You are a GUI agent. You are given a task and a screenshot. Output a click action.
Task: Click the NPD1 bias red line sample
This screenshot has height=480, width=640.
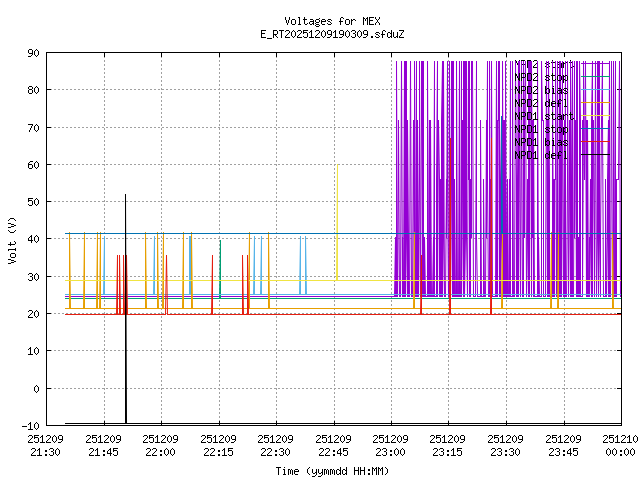(x=596, y=142)
